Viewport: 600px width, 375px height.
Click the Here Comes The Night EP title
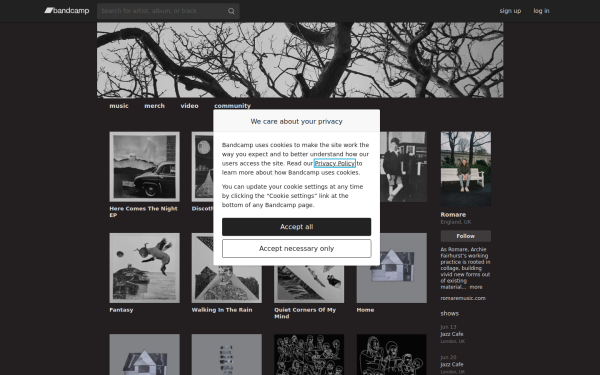coord(143,212)
